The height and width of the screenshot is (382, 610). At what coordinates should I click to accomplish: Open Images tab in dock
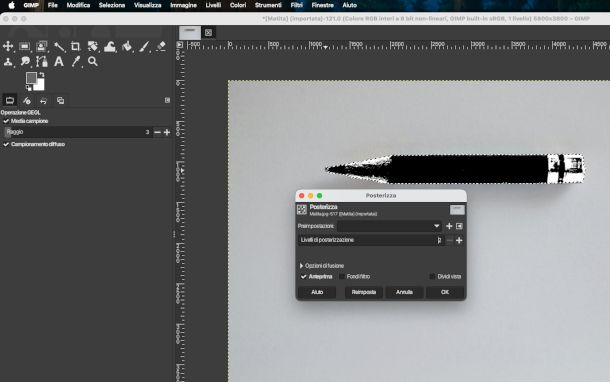click(60, 101)
